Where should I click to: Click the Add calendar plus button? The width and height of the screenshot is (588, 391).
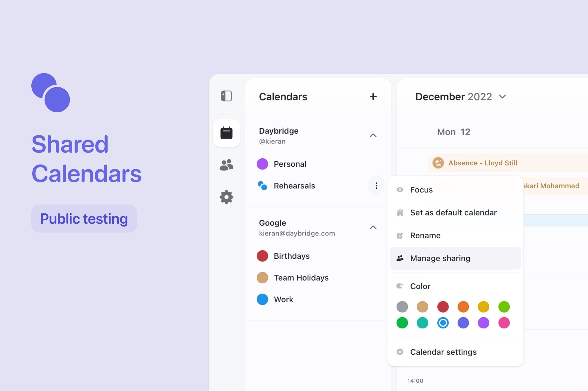coord(372,97)
